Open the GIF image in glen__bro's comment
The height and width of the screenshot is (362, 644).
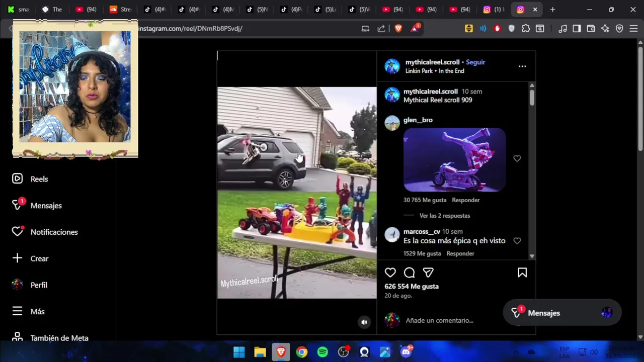[x=454, y=160]
